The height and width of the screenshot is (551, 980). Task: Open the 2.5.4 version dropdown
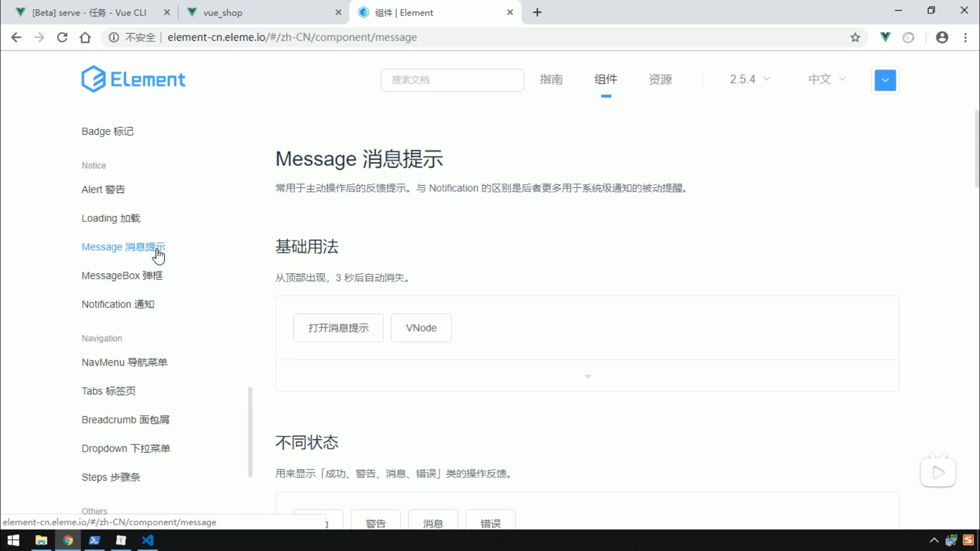tap(749, 79)
